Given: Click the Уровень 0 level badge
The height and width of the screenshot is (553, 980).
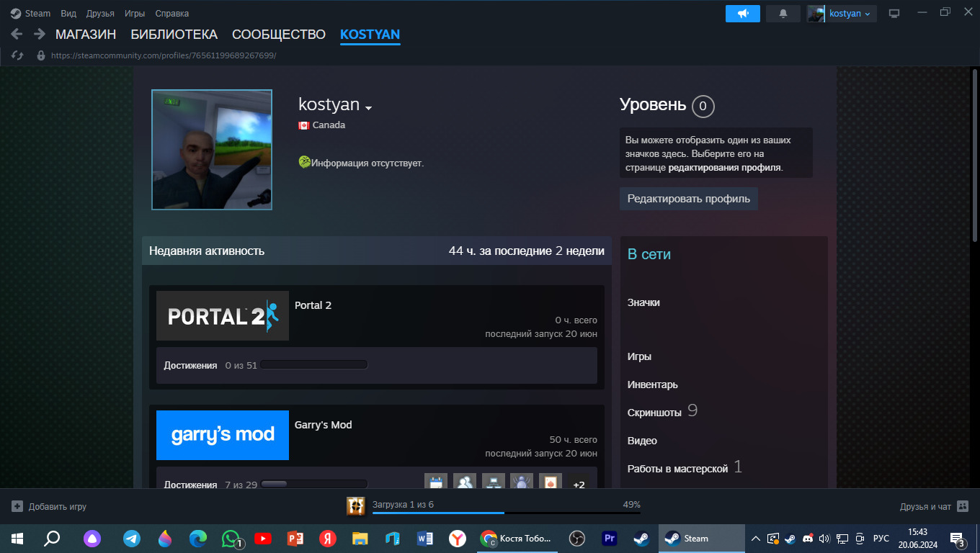Looking at the screenshot, I should pyautogui.click(x=703, y=107).
